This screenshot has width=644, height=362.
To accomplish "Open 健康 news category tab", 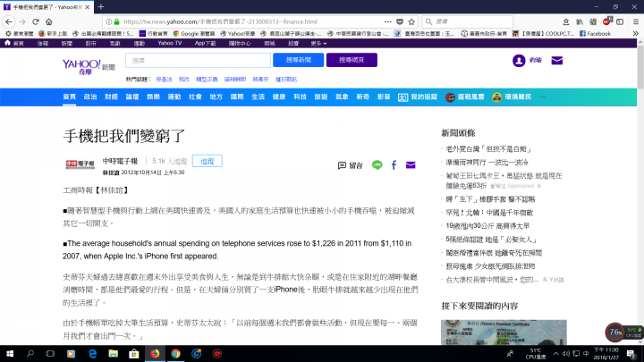I will pos(279,97).
